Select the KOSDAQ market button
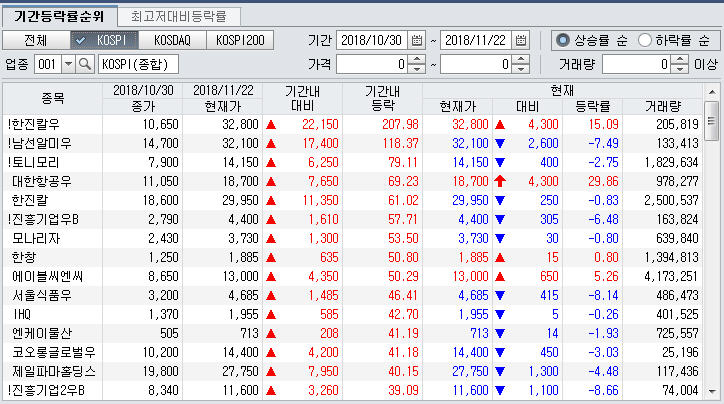This screenshot has height=404, width=724. [x=174, y=40]
